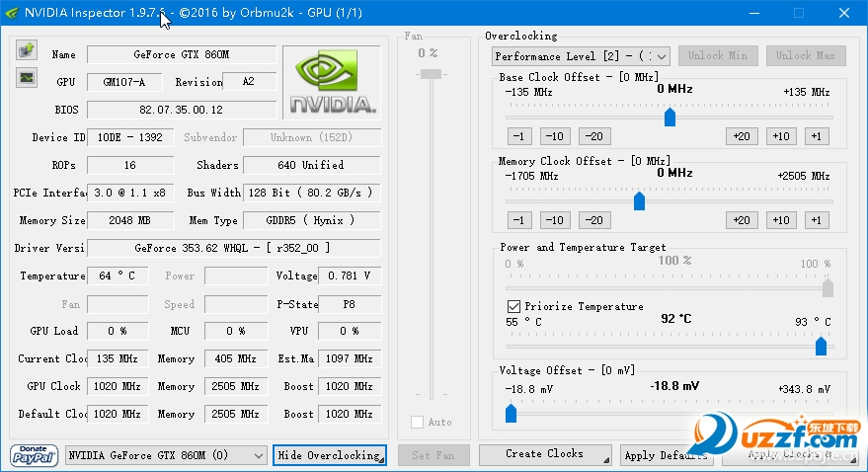Click the Memory Clock Offset slider handle
The image size is (868, 472).
[639, 200]
